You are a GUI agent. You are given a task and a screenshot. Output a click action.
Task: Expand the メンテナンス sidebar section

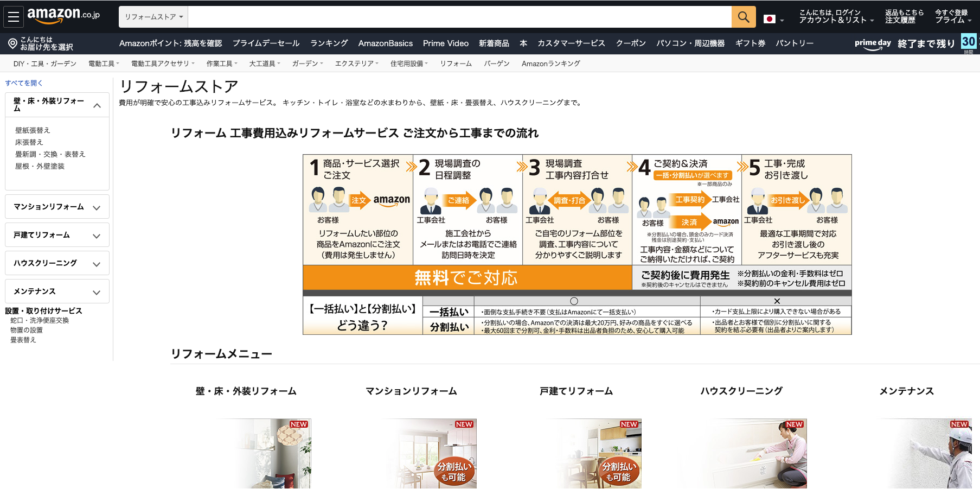click(x=57, y=291)
